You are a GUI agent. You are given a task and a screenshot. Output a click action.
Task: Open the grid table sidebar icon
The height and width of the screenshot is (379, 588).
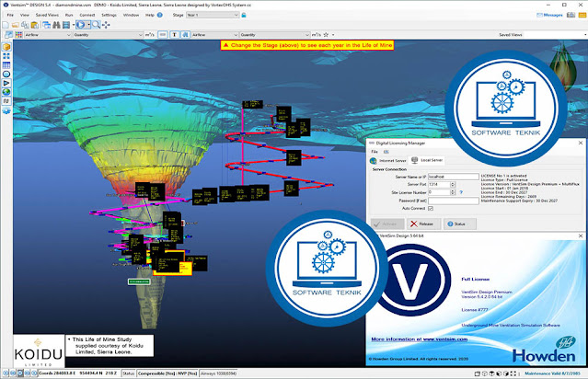tap(6, 65)
